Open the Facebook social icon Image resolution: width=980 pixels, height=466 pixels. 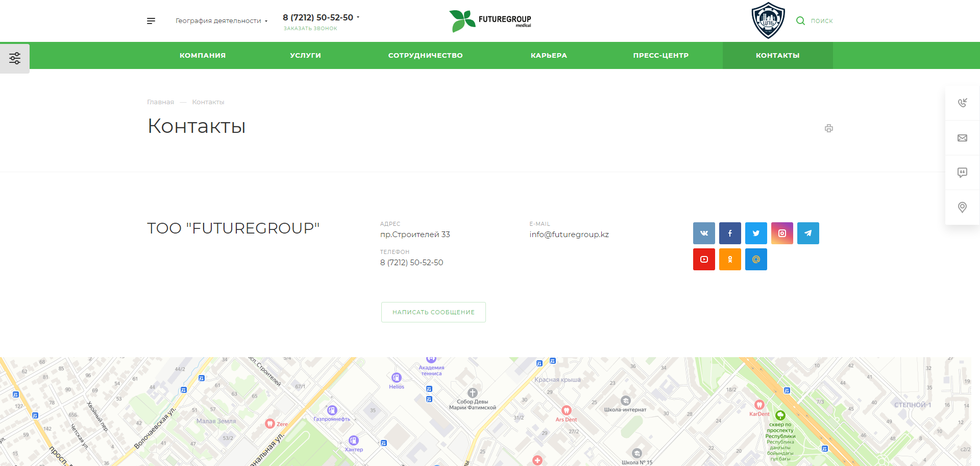[x=730, y=233]
